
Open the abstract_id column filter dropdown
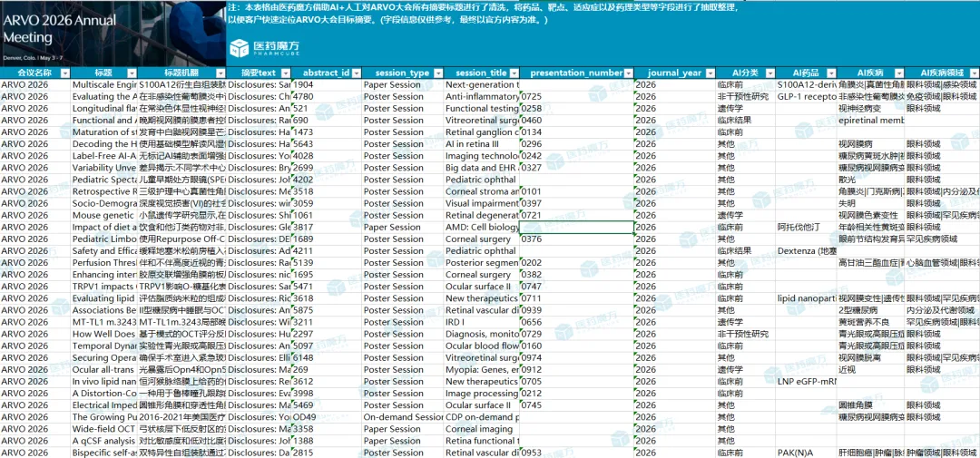pos(357,73)
